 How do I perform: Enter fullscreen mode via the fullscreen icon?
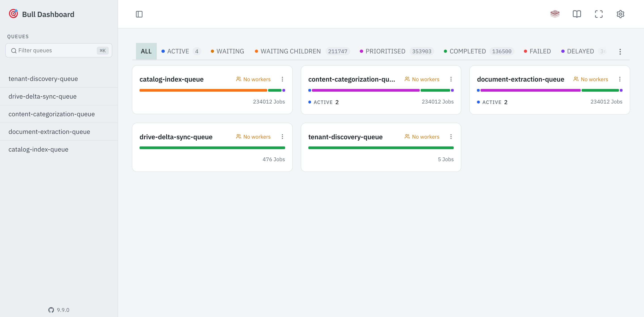pos(599,14)
